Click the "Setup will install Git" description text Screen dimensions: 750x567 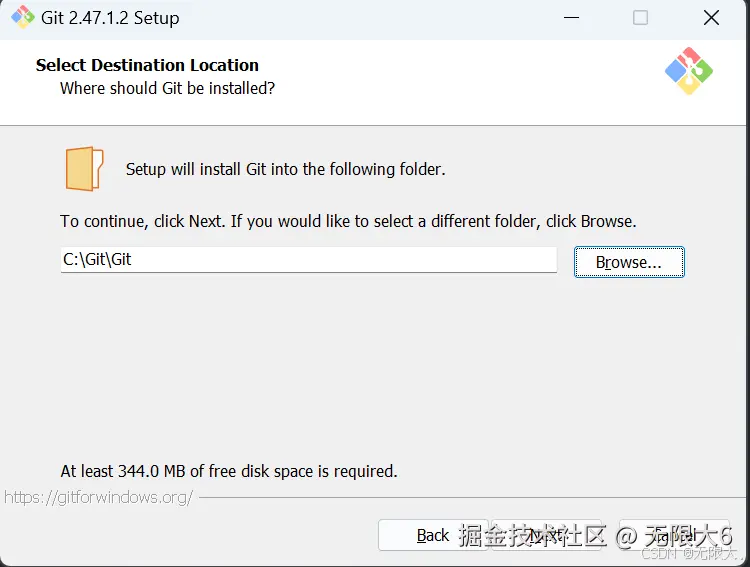tap(285, 169)
